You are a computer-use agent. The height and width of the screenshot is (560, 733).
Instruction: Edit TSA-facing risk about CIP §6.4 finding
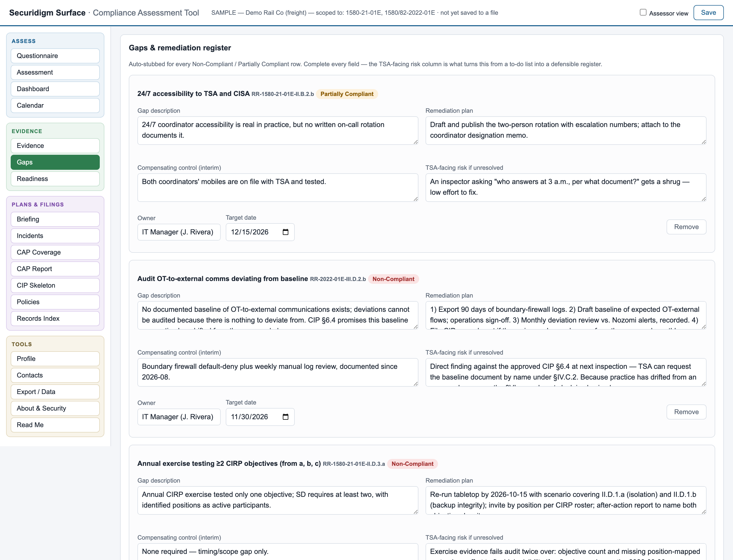[566, 372]
